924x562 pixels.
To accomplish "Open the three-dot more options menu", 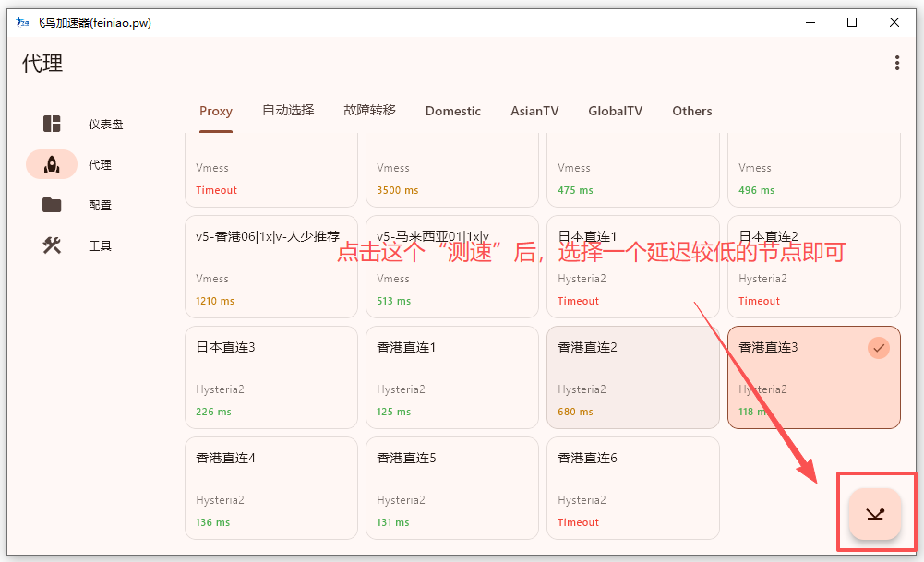I will coord(896,63).
